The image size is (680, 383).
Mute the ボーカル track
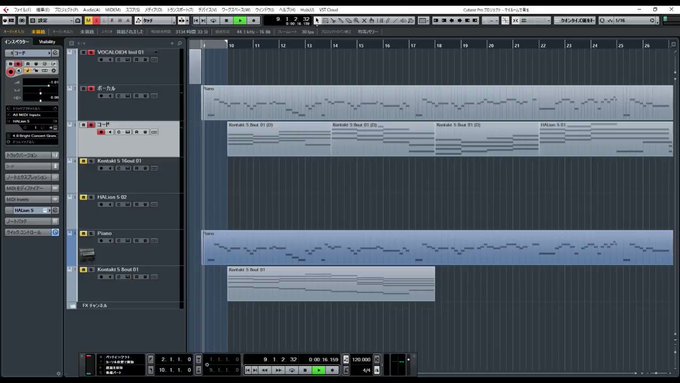coord(83,88)
